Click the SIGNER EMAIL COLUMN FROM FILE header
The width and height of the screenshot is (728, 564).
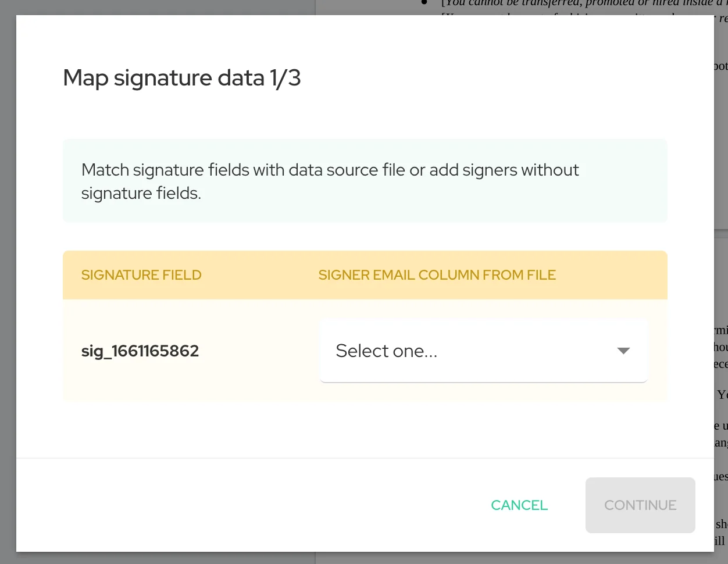click(437, 274)
